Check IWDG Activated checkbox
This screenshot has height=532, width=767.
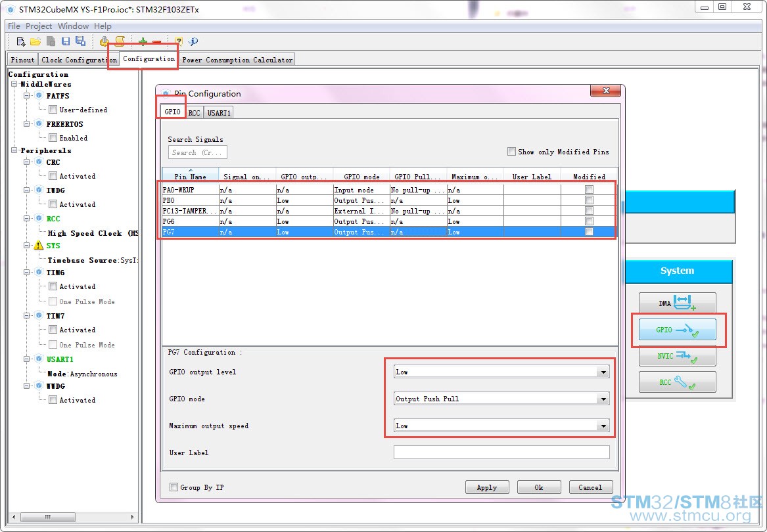(53, 204)
